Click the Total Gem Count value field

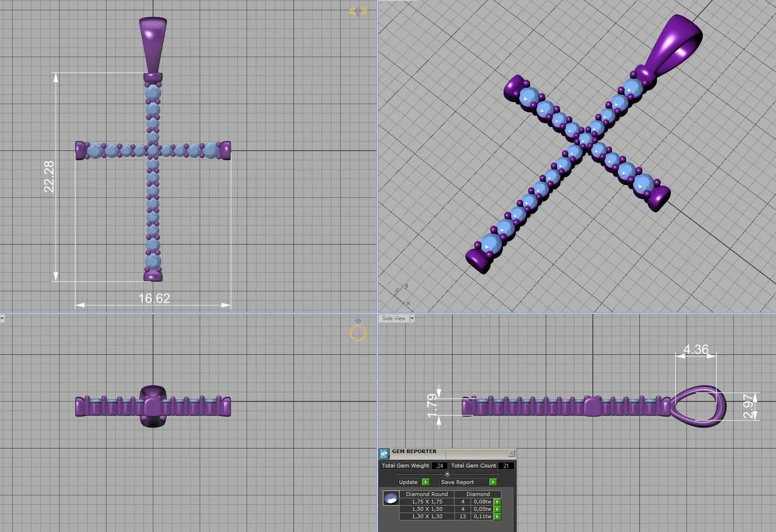point(506,466)
